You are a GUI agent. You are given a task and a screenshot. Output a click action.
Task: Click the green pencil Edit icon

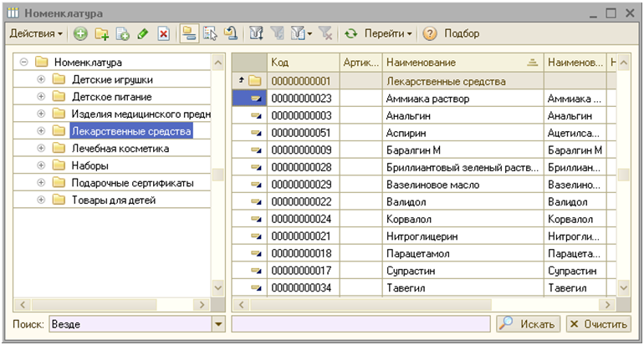point(143,34)
